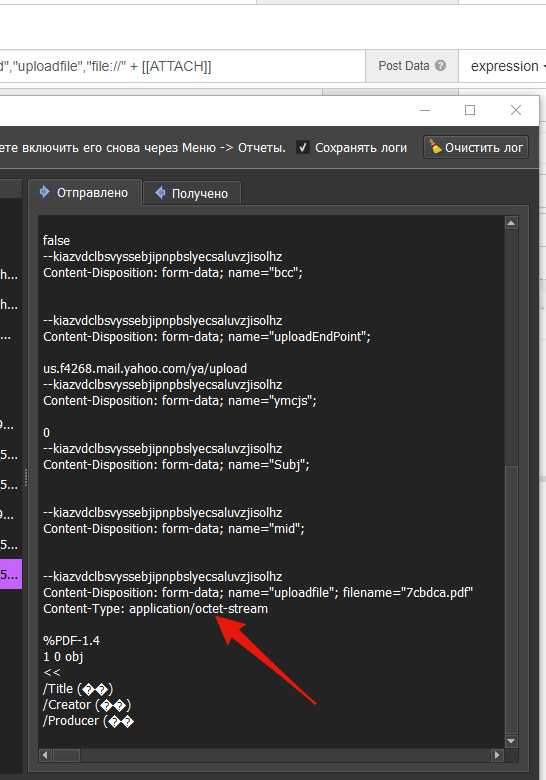Click the us.f4268.mail.yahoo.com/ya/upload line
This screenshot has height=780, width=546.
click(145, 369)
